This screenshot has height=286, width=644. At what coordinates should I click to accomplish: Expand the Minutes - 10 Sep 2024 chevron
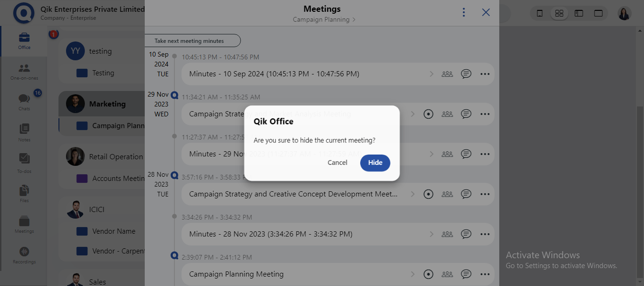[x=431, y=74]
